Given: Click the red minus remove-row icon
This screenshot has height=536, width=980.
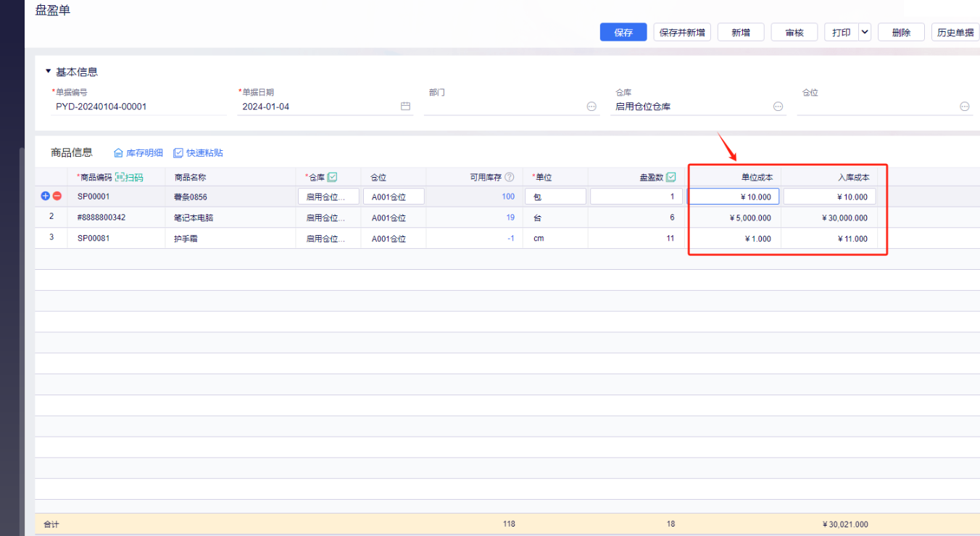Looking at the screenshot, I should (x=57, y=196).
